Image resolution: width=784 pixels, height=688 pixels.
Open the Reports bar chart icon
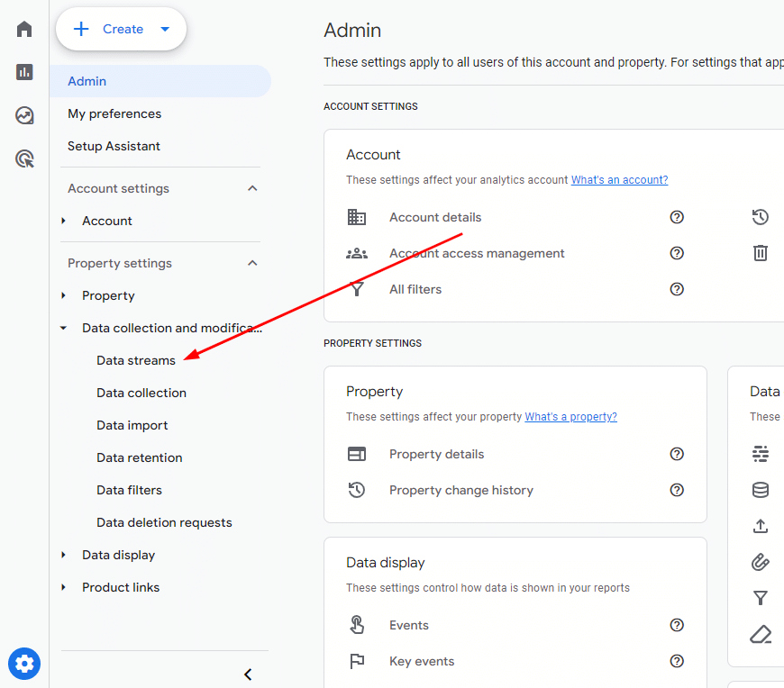click(24, 72)
